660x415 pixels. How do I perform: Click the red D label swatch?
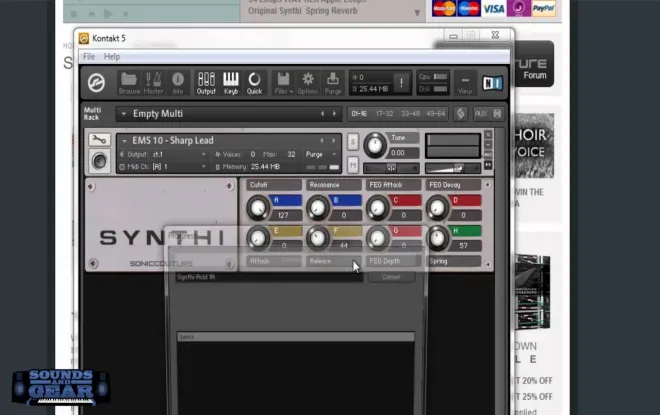click(466, 200)
